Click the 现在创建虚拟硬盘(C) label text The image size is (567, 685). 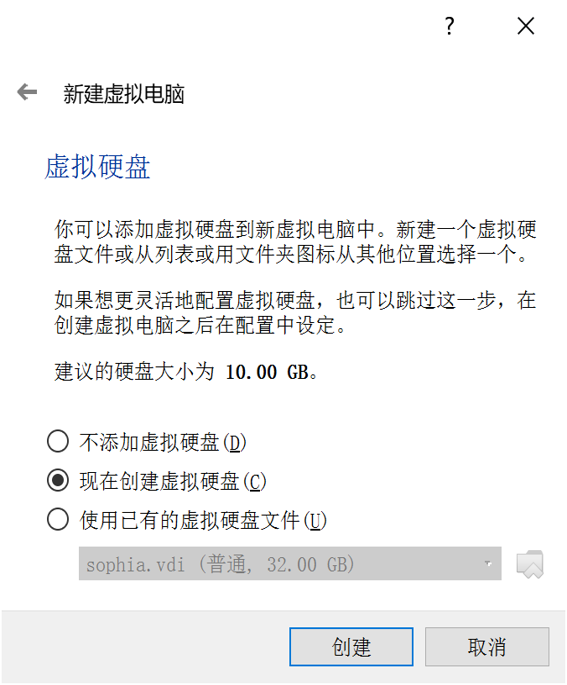pos(173,481)
